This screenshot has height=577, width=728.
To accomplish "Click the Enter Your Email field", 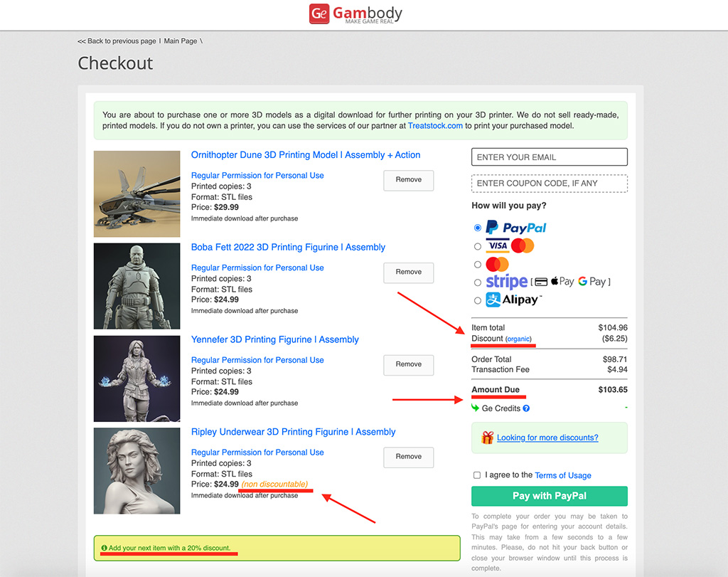I will (x=550, y=157).
